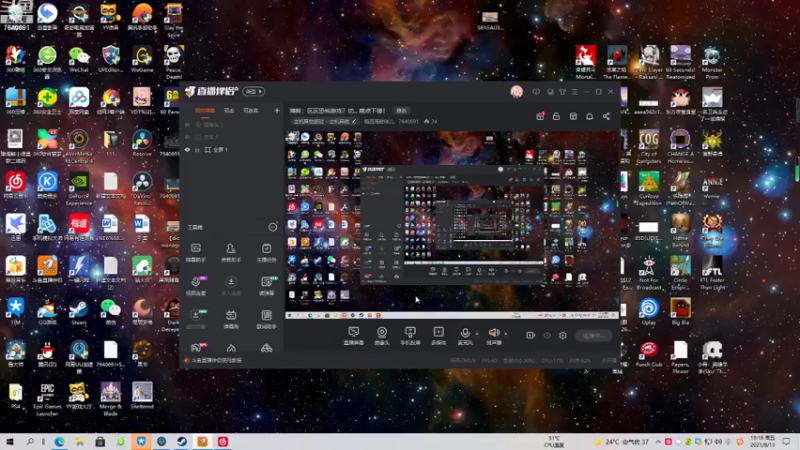Expand the system tray hidden icons chevron
The height and width of the screenshot is (450, 800).
click(x=658, y=442)
